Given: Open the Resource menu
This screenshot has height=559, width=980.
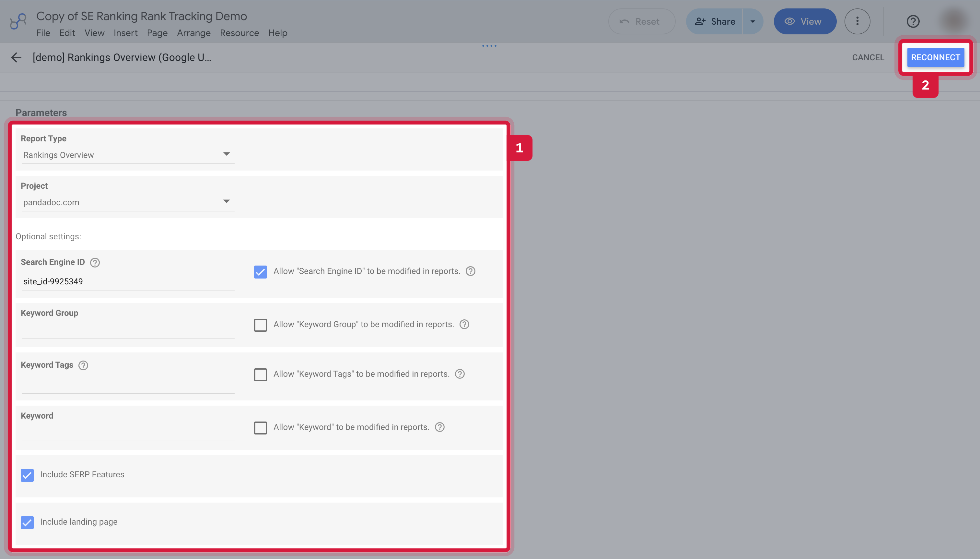Looking at the screenshot, I should pos(239,33).
